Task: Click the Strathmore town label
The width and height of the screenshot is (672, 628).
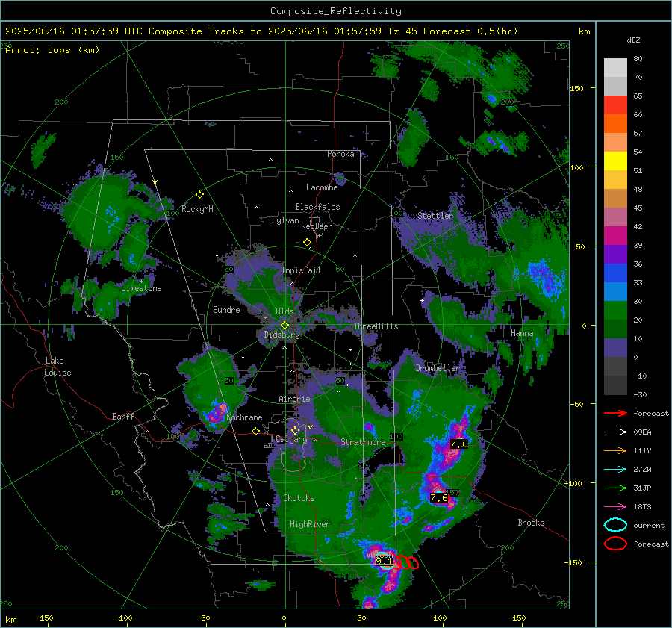Action: point(363,442)
